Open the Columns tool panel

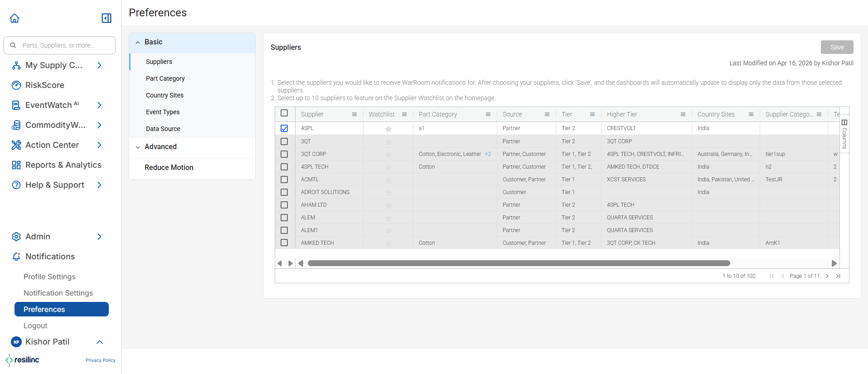844,135
